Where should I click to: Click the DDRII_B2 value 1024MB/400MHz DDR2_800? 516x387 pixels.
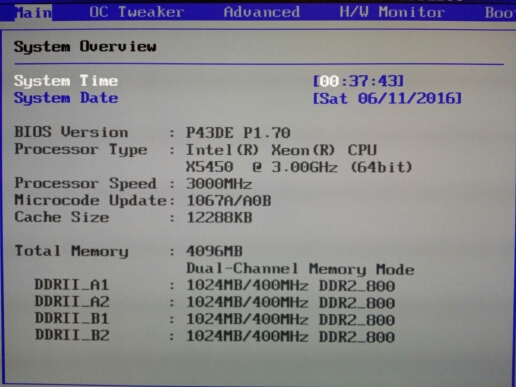click(290, 337)
